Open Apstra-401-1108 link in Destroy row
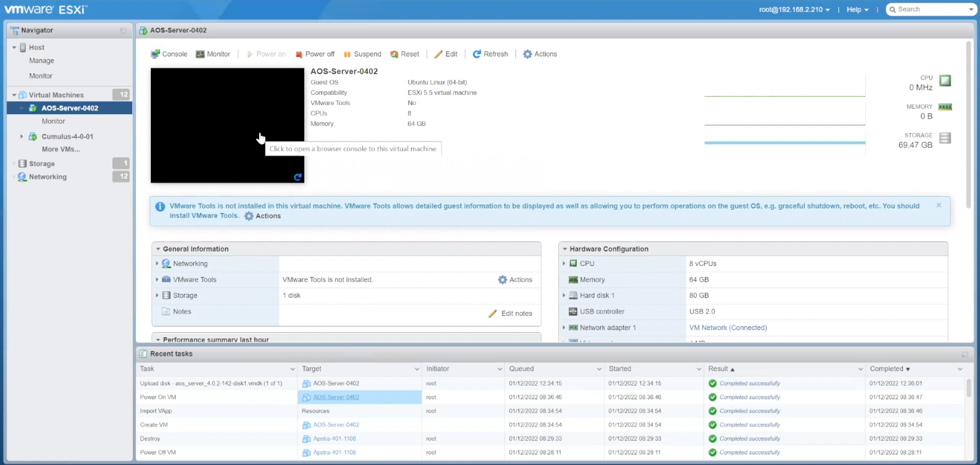Screen dimensions: 980x465 (x=335, y=439)
